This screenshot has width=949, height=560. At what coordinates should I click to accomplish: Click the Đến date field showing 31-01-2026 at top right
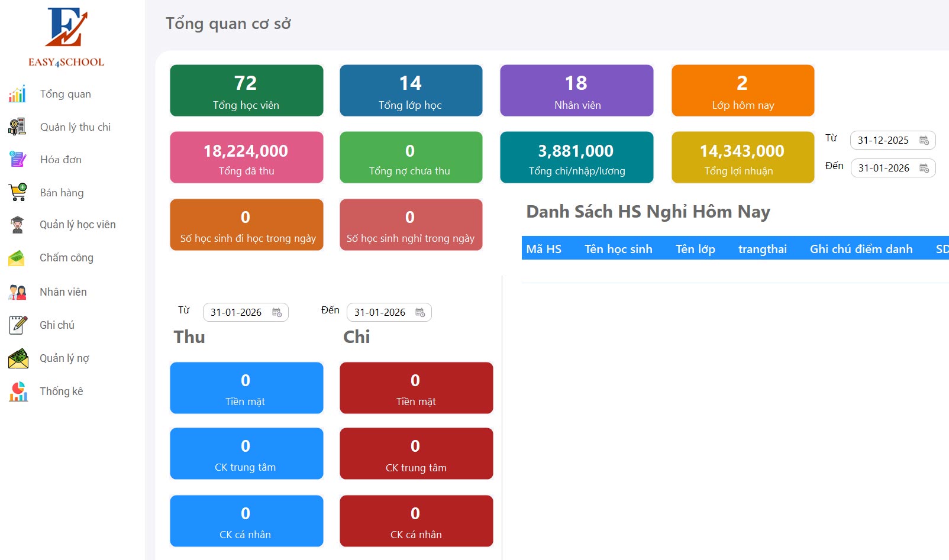click(884, 168)
